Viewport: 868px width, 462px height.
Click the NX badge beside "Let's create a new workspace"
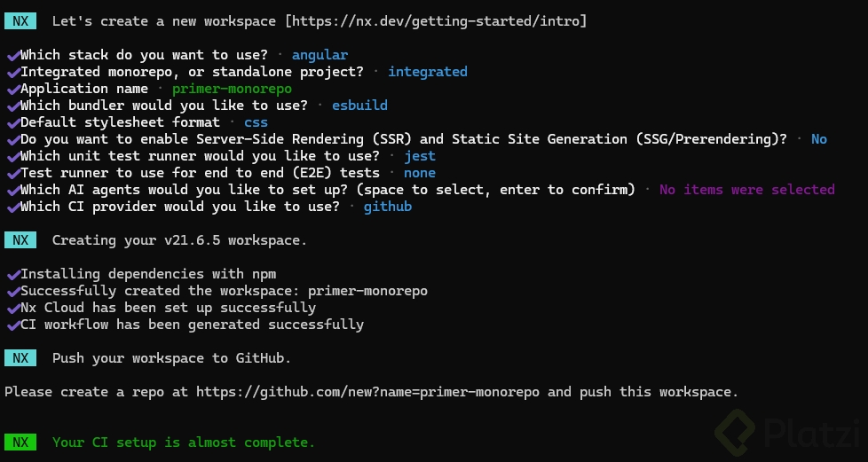pos(20,20)
